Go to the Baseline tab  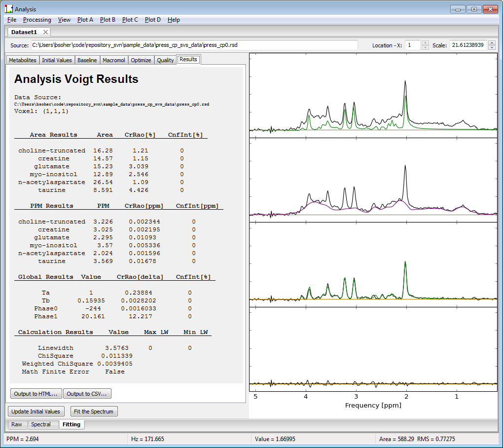click(x=87, y=60)
